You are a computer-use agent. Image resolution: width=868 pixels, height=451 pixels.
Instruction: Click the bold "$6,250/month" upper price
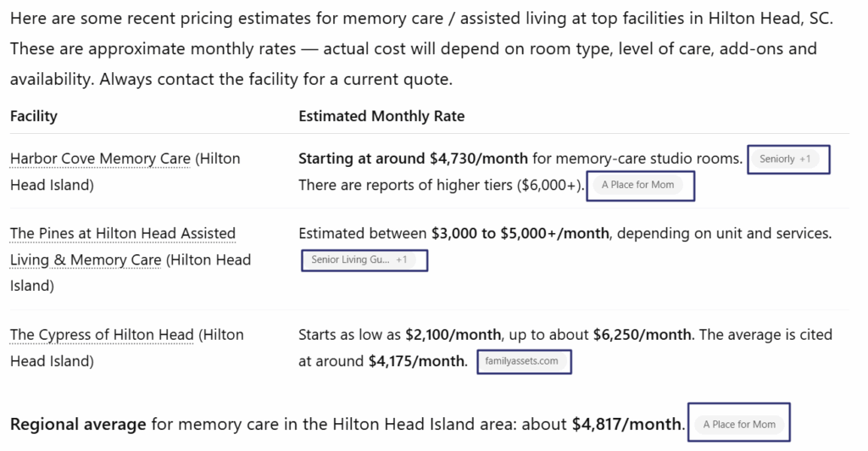[643, 335]
